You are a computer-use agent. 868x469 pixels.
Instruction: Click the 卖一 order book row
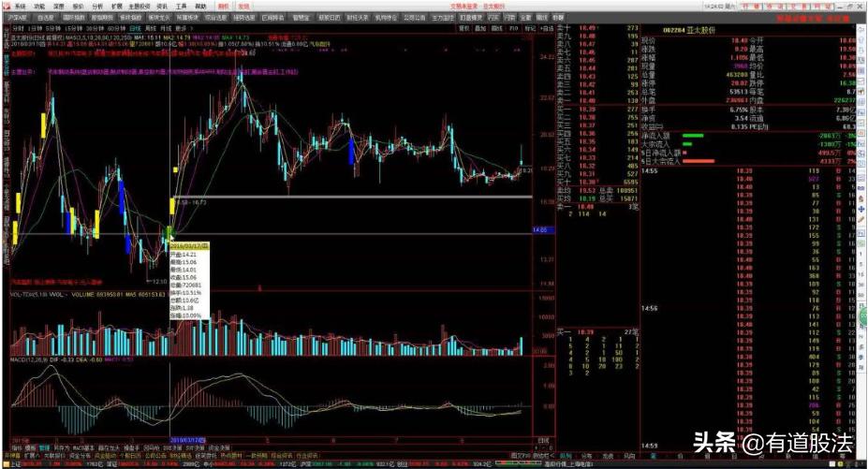(x=597, y=101)
